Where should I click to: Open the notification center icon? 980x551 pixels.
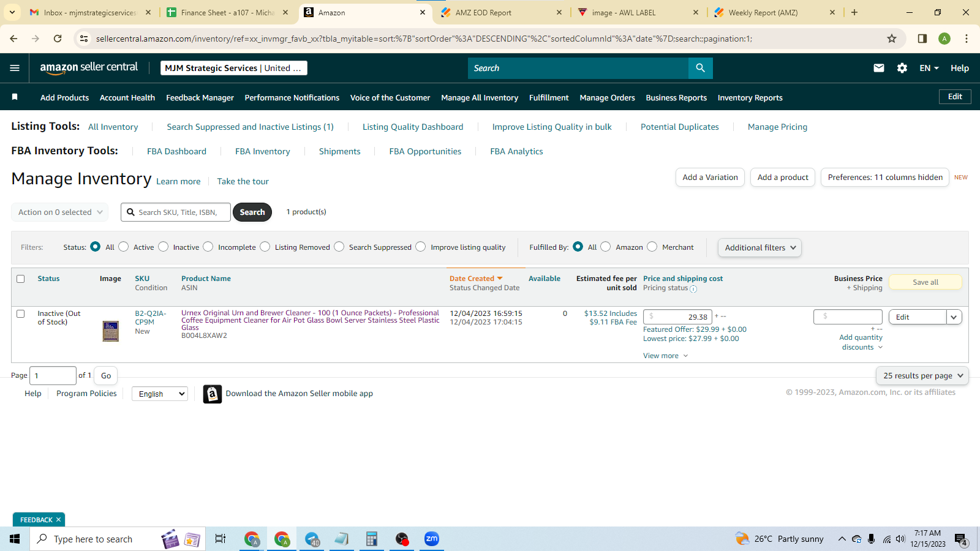point(960,539)
